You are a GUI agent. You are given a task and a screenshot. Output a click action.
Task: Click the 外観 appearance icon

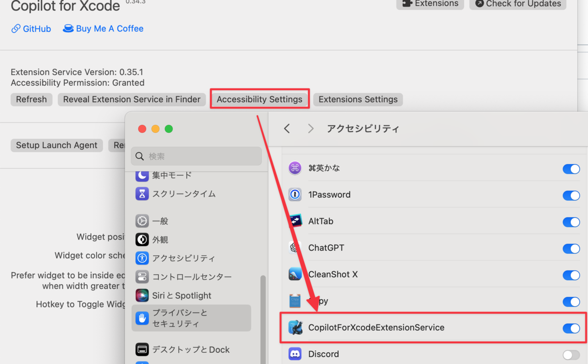pos(142,240)
